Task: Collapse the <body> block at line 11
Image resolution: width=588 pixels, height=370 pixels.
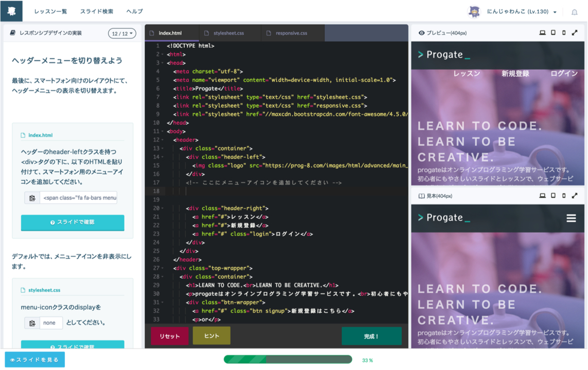Action: coord(163,131)
